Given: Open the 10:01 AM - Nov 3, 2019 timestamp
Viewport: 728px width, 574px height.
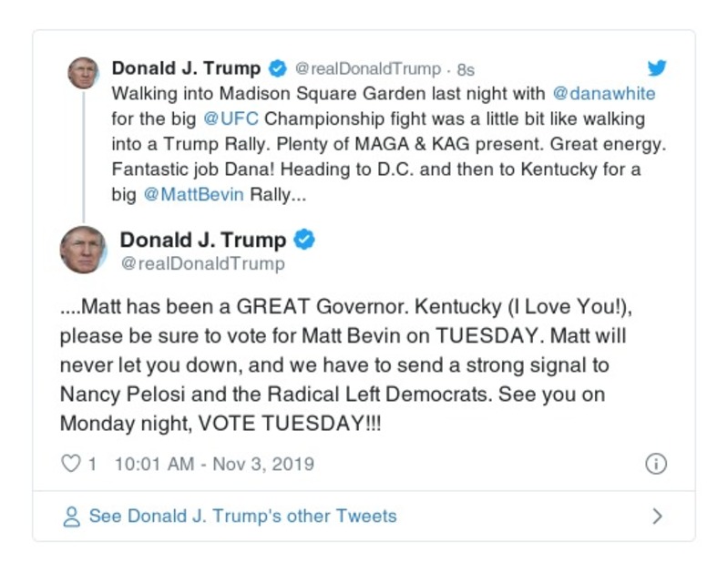Looking at the screenshot, I should point(214,464).
